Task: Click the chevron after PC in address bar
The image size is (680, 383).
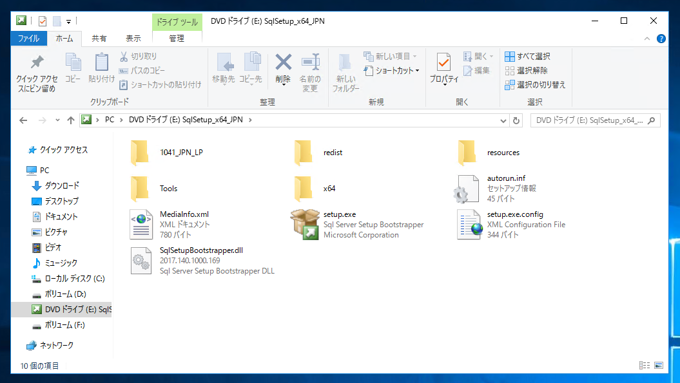Action: click(x=121, y=120)
